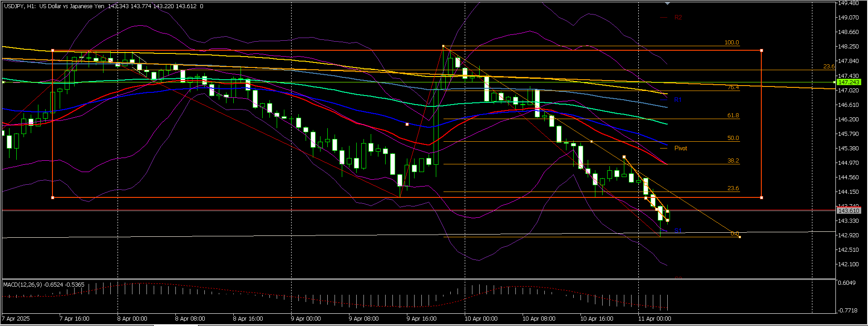Click the bottom-right corner handle of the orange rectangle

click(762, 198)
